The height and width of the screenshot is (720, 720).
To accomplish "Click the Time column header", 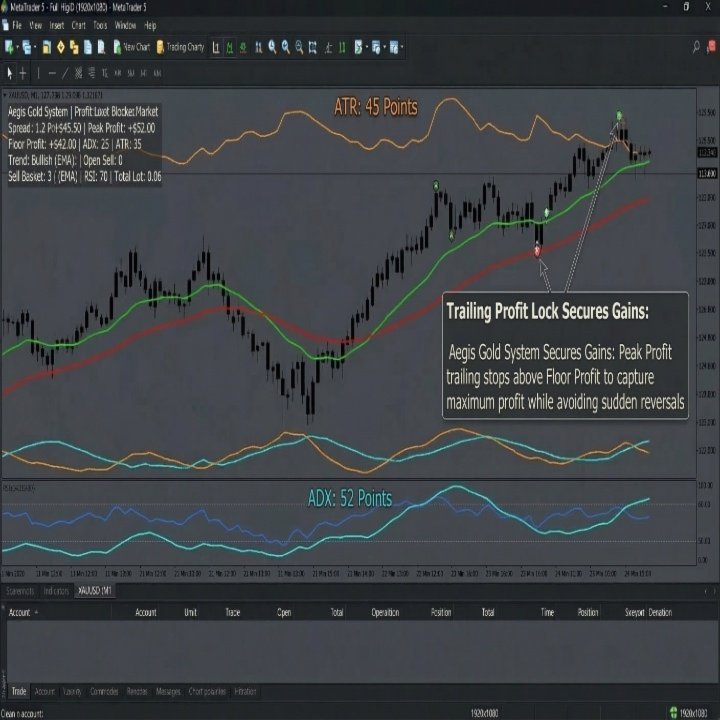I will point(547,612).
